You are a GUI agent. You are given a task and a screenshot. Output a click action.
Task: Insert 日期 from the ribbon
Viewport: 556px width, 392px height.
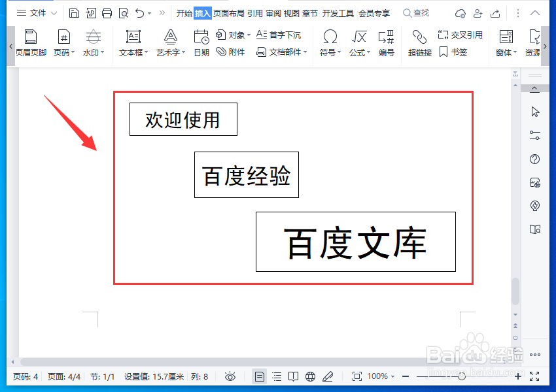click(x=201, y=43)
